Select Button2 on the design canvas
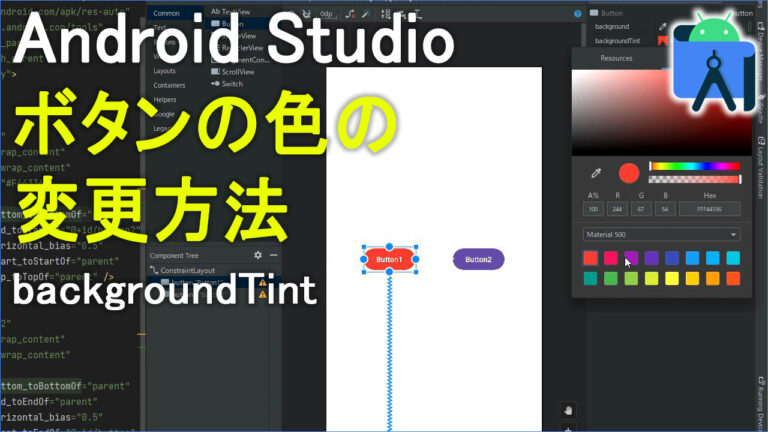 tap(478, 259)
